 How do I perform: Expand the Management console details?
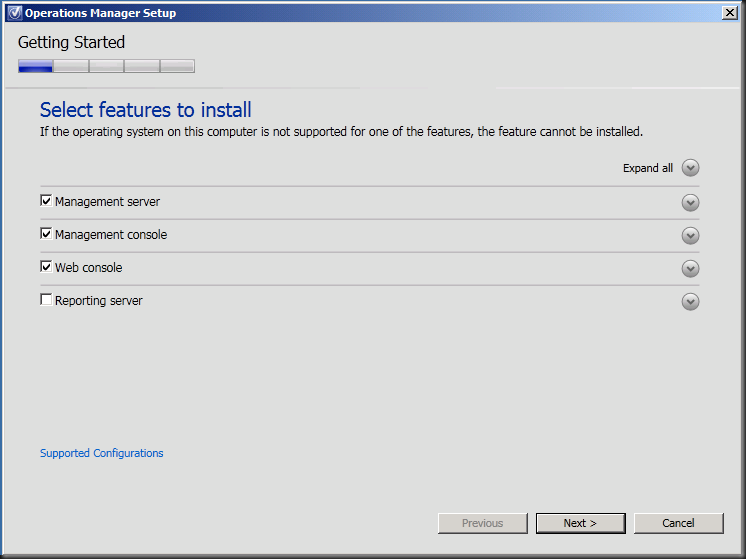[690, 235]
